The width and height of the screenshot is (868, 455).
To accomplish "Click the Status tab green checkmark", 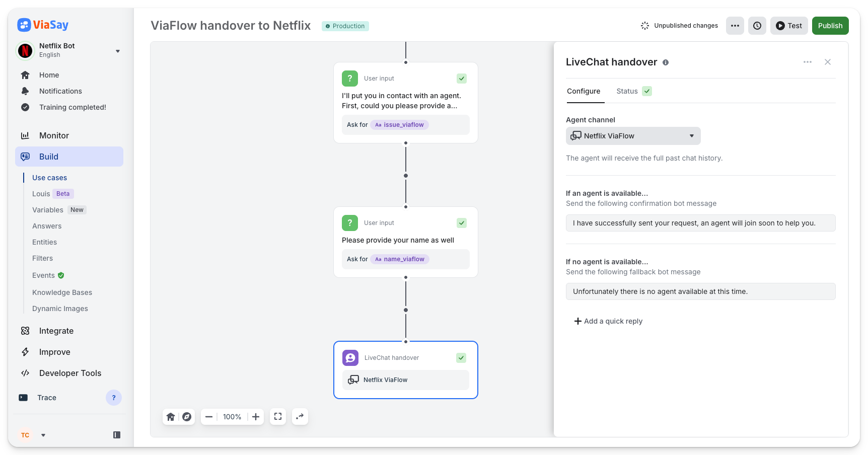I will click(x=647, y=91).
